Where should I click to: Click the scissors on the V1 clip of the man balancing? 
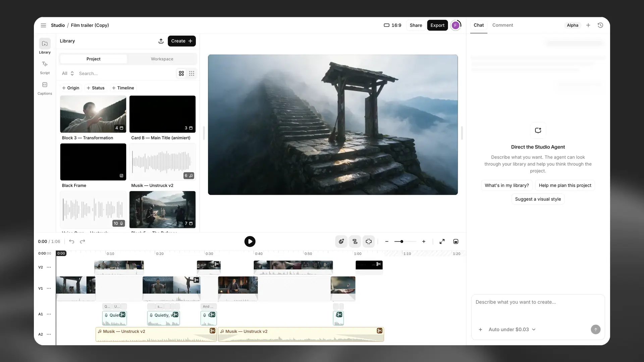click(196, 280)
